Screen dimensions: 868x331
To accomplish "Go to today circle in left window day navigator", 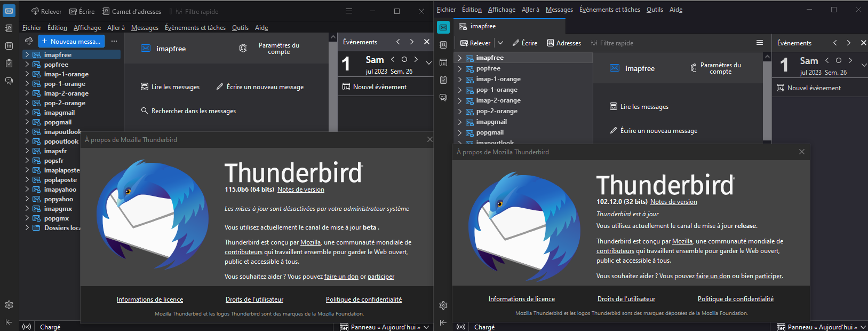I will pyautogui.click(x=404, y=59).
